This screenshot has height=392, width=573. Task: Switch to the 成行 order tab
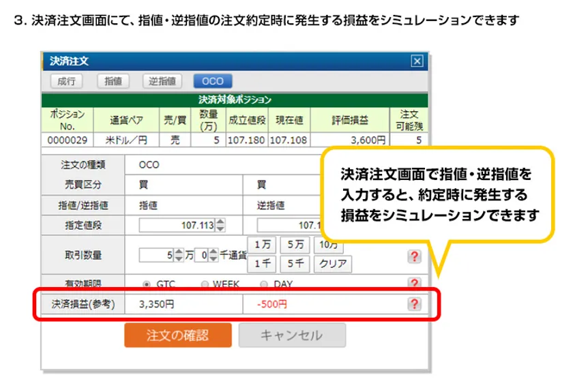pyautogui.click(x=67, y=81)
